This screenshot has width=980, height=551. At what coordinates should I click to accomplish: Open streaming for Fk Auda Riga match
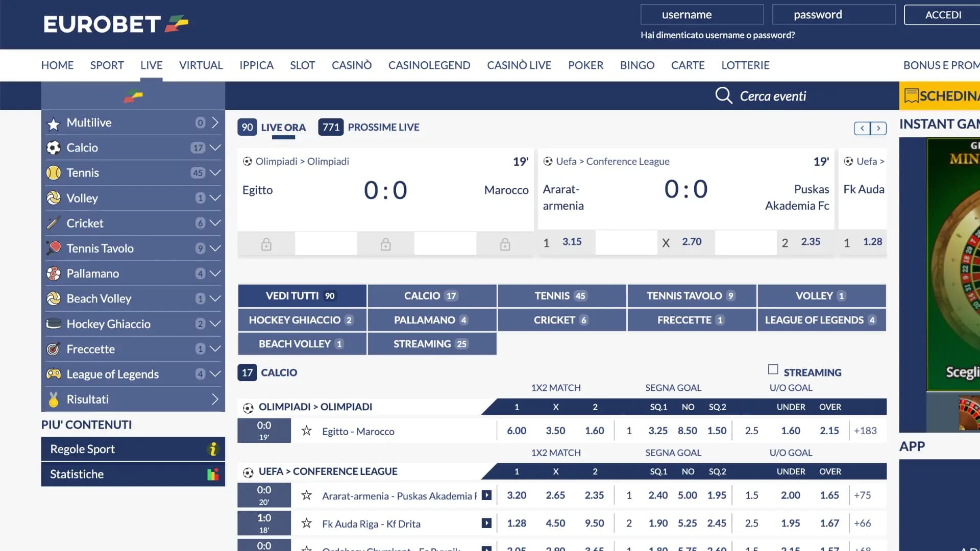tap(486, 523)
